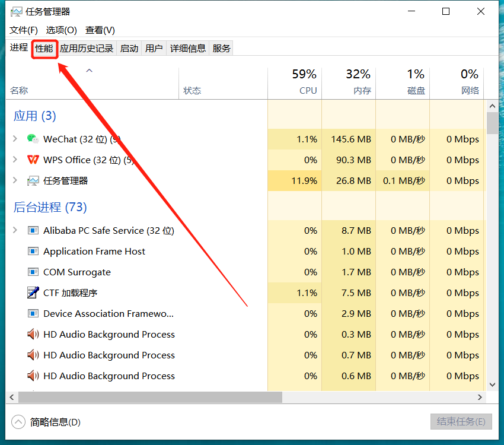Screen dimensions: 504x445
Task: Click the Task Manager title bar icon
Action: [16, 12]
